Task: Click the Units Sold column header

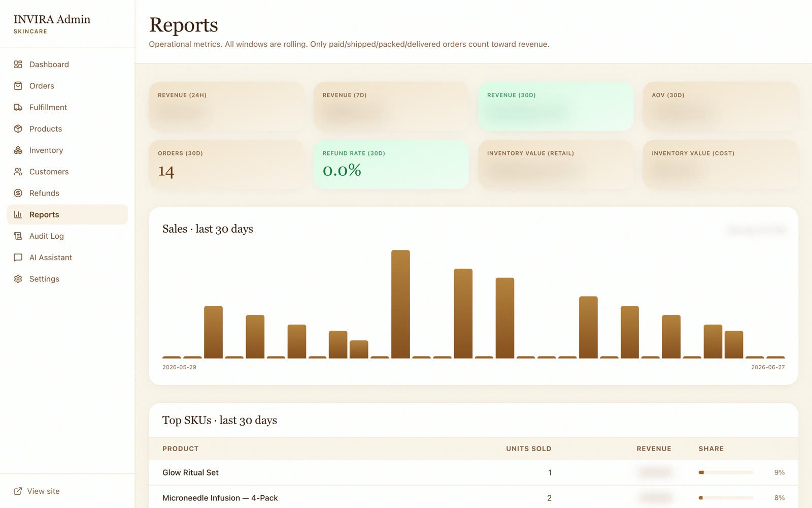Action: (x=528, y=449)
